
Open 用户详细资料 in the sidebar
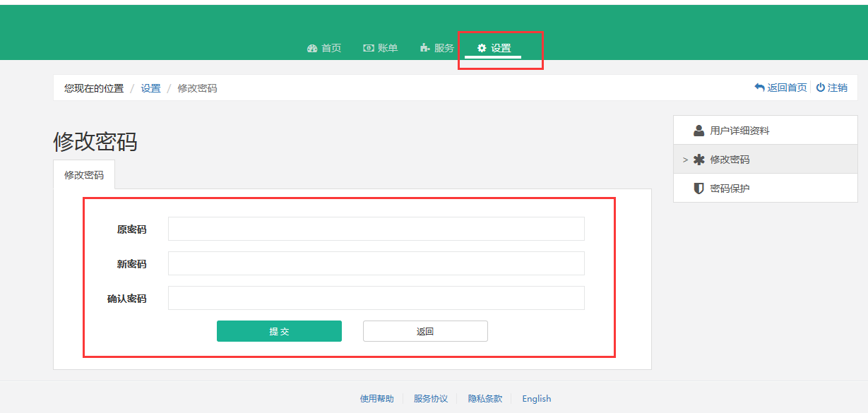pos(766,131)
